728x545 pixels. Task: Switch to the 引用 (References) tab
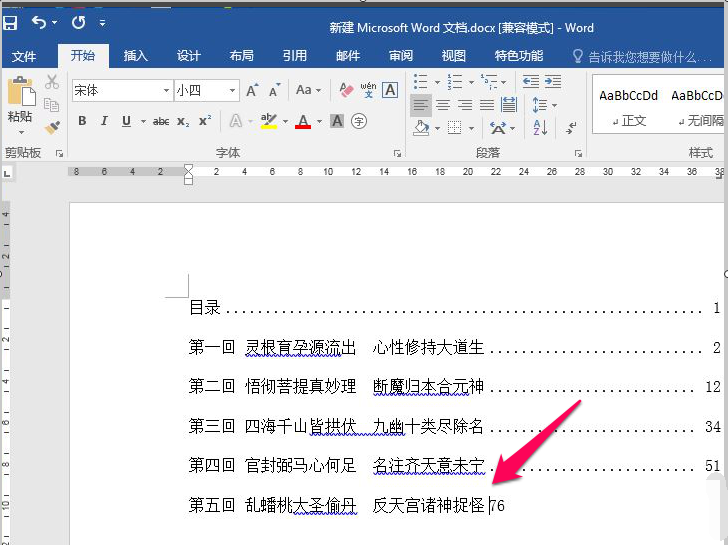point(294,56)
